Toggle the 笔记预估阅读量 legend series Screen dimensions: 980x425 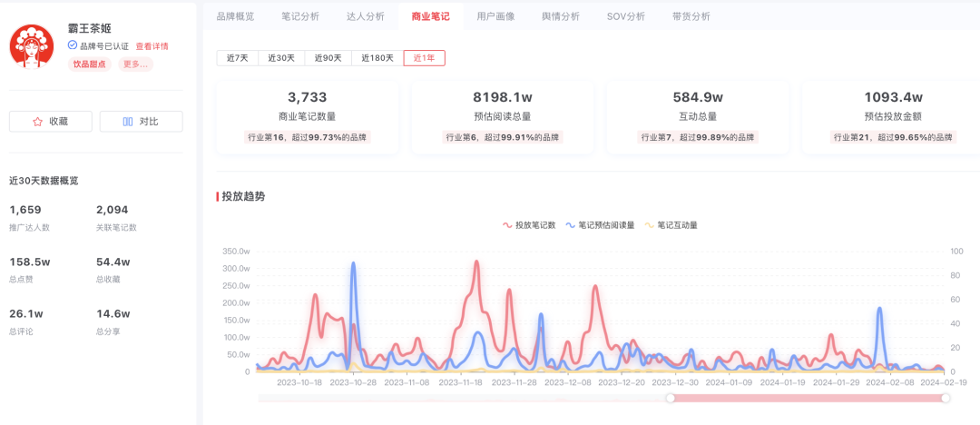tap(600, 225)
